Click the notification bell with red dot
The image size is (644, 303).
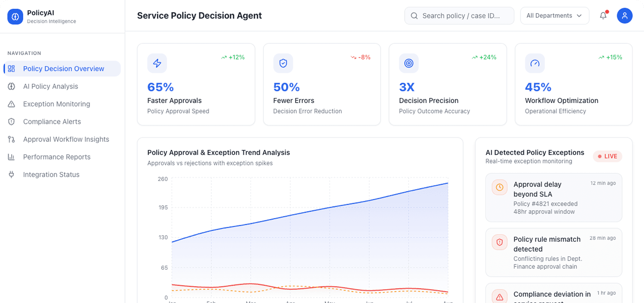click(x=603, y=16)
